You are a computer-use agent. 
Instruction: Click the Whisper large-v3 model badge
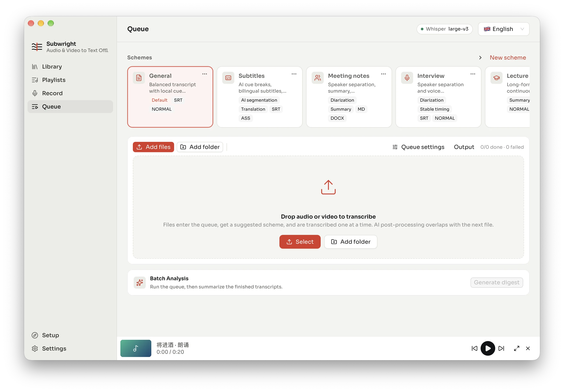[x=444, y=29]
